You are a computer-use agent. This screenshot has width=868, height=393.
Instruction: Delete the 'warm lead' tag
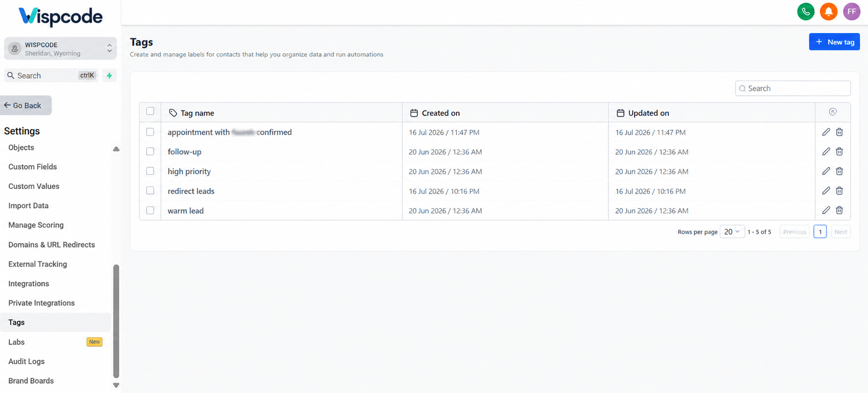(x=839, y=210)
